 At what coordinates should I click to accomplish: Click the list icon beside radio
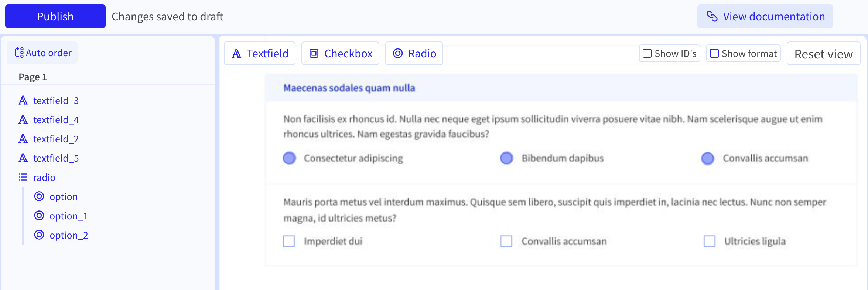23,178
